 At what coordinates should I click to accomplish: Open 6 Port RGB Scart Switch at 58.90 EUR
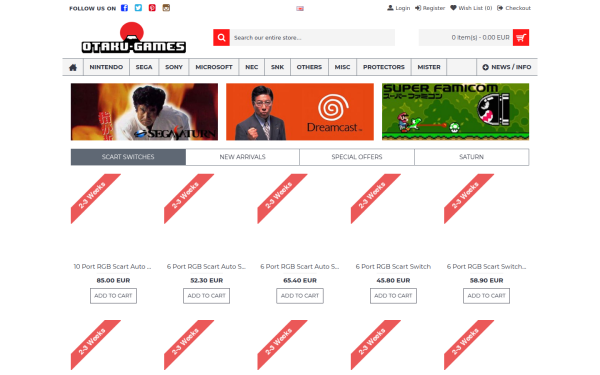click(486, 267)
